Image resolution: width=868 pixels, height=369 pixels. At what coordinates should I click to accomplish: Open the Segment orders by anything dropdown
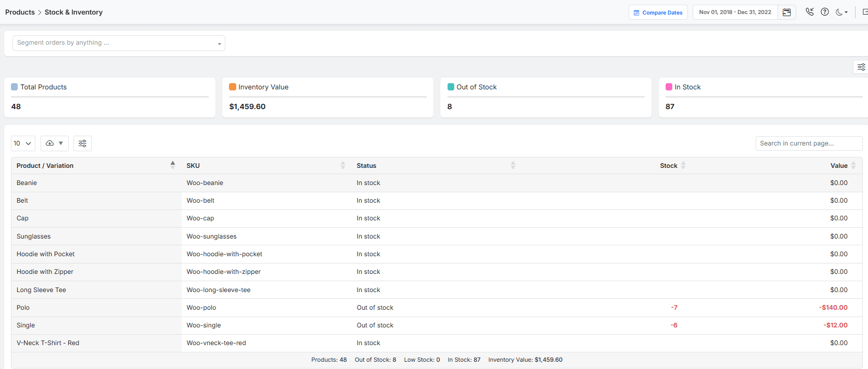[x=119, y=43]
